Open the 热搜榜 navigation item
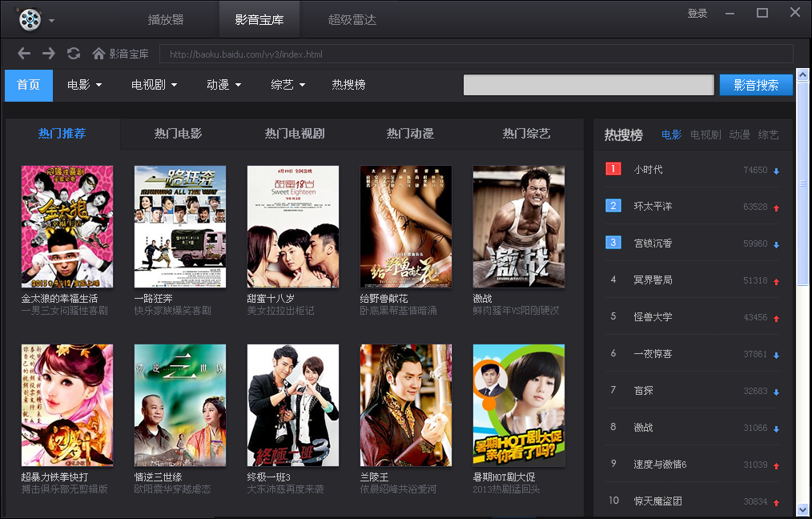 coord(348,85)
